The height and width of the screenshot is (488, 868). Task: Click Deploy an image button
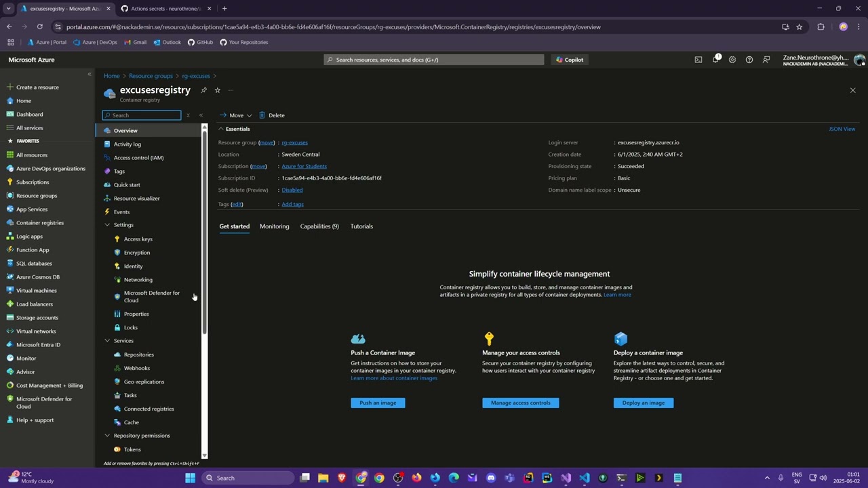pos(644,403)
